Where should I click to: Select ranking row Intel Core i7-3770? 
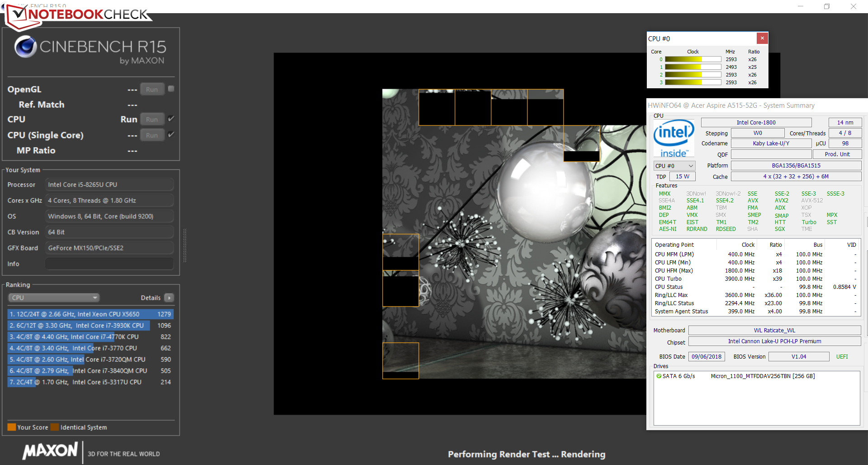pos(90,348)
